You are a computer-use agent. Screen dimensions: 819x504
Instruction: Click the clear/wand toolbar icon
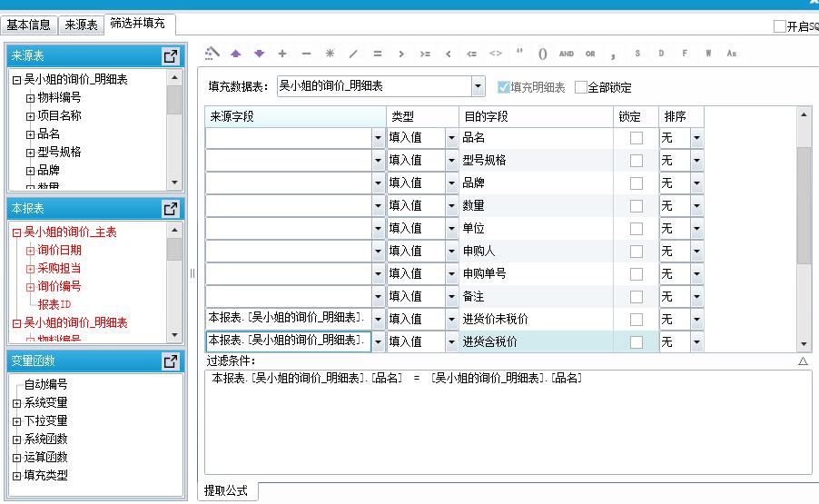212,53
